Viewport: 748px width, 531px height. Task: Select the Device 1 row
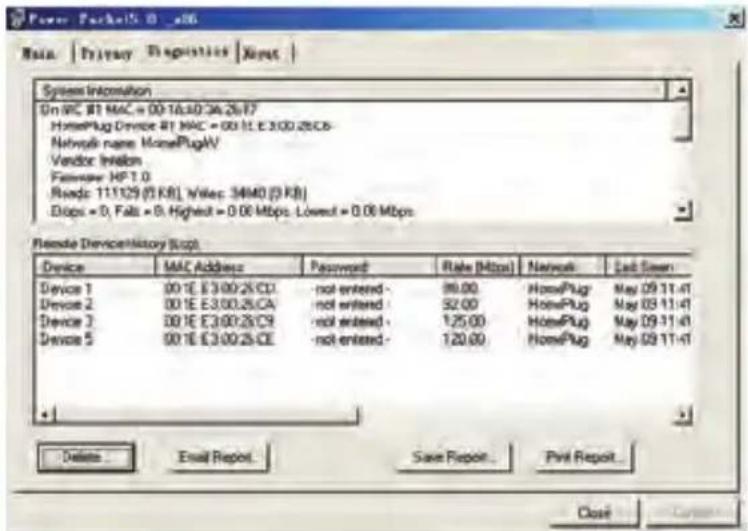pos(364,289)
